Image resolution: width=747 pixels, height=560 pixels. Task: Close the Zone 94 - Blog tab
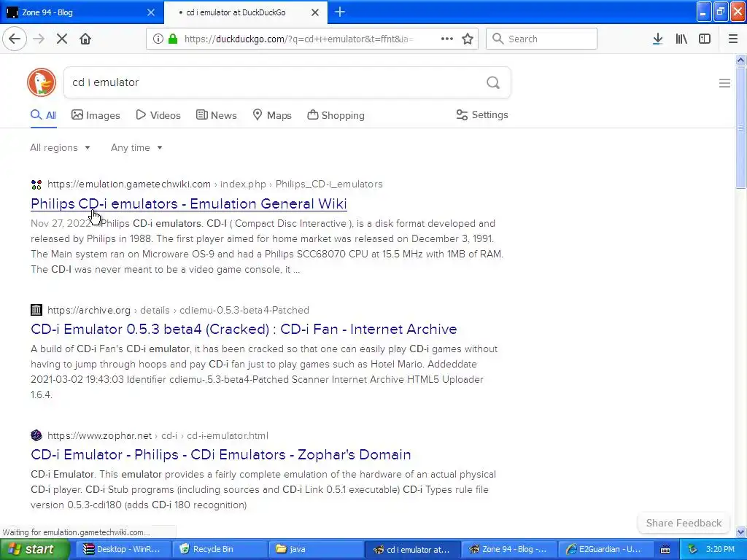pyautogui.click(x=151, y=12)
